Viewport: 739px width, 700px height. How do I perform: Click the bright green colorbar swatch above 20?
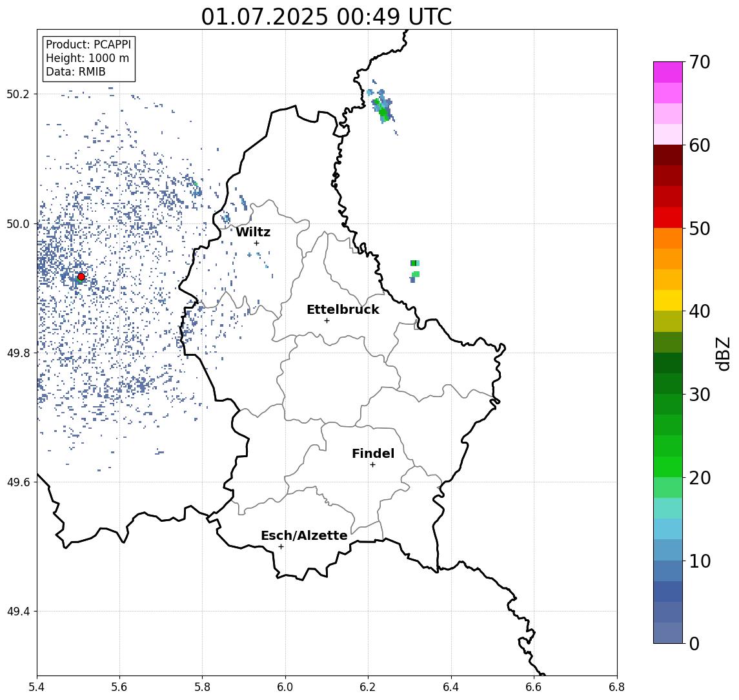pyautogui.click(x=668, y=466)
